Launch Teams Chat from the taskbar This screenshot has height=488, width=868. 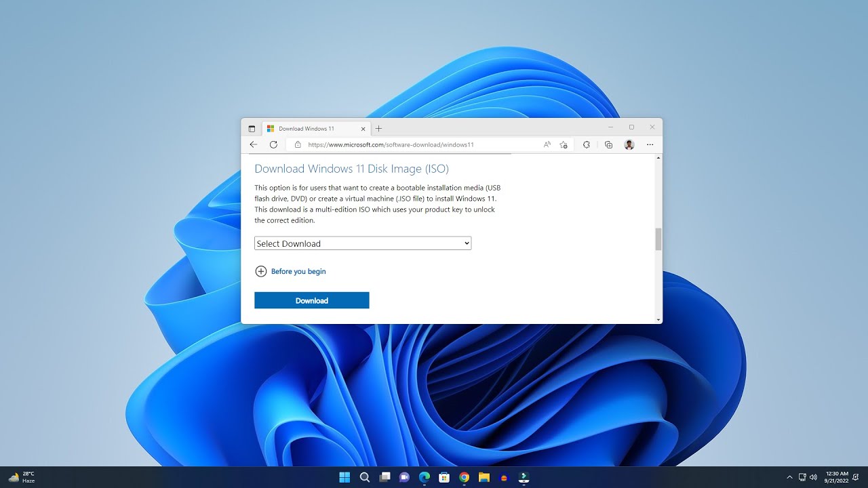[405, 477]
